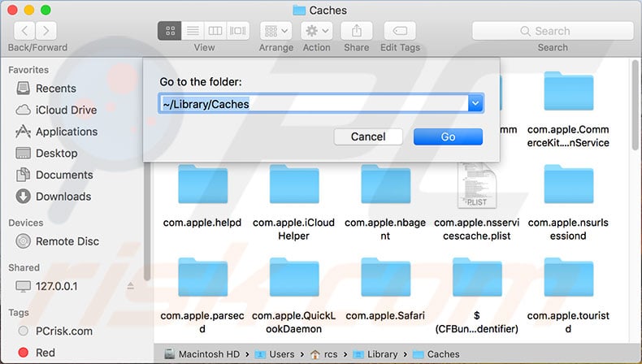Screen dimensions: 642x364
Task: Click the Go to the folder path field
Action: point(313,103)
